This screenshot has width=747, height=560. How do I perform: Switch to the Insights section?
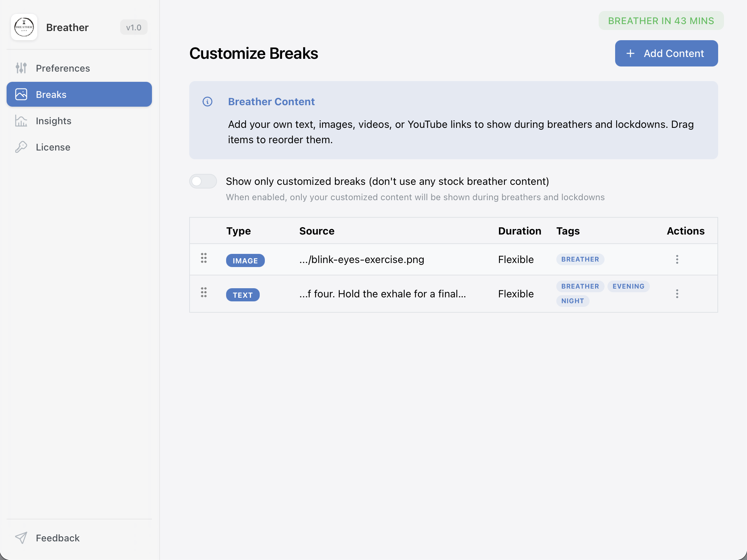tap(53, 121)
